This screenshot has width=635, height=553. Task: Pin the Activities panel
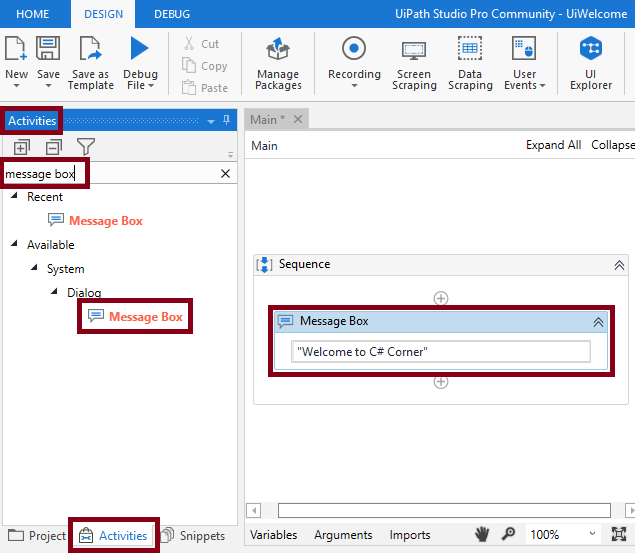click(x=226, y=120)
